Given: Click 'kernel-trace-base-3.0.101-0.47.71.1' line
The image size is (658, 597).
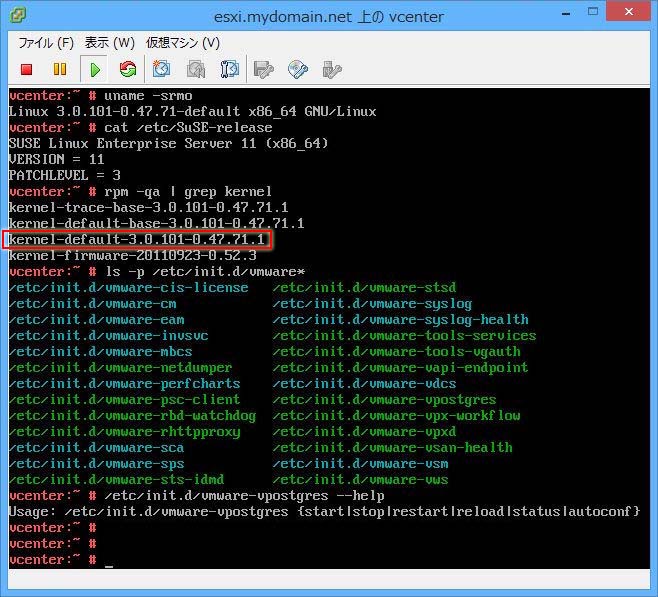Looking at the screenshot, I should click(x=149, y=207).
